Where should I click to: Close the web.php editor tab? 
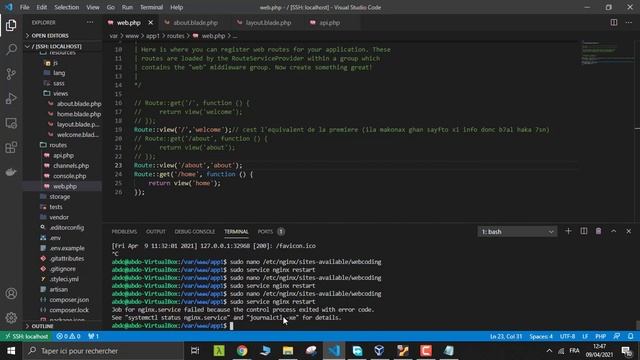point(151,23)
